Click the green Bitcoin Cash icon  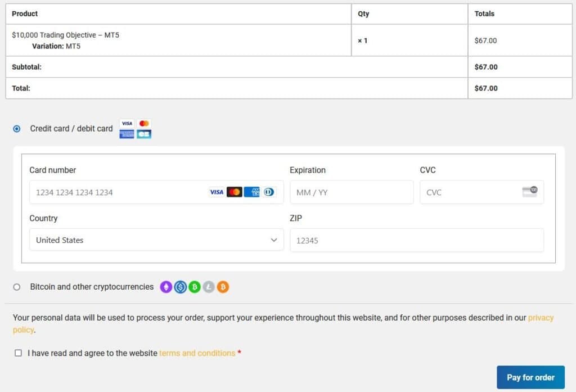click(195, 287)
